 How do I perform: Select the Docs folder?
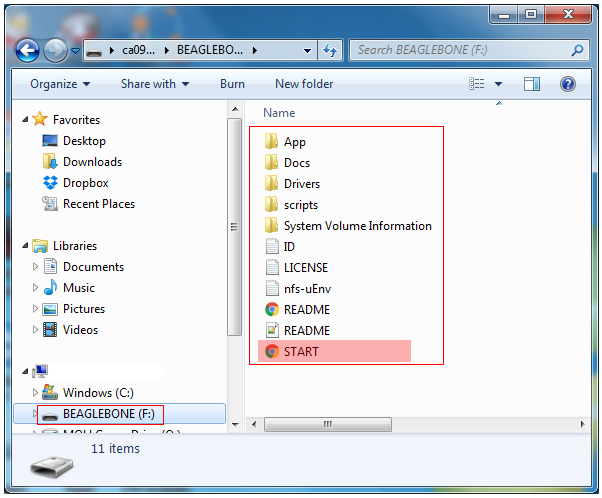[x=297, y=163]
